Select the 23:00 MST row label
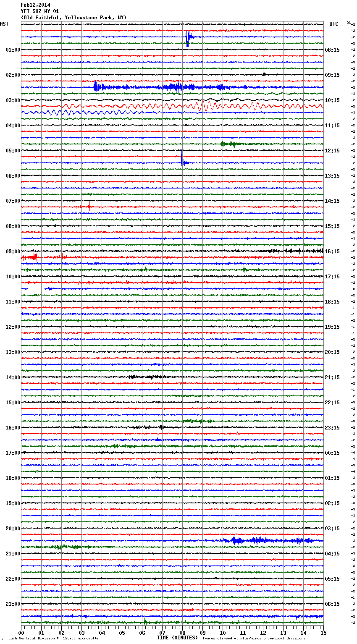This screenshot has height=644, width=357. (x=13, y=604)
